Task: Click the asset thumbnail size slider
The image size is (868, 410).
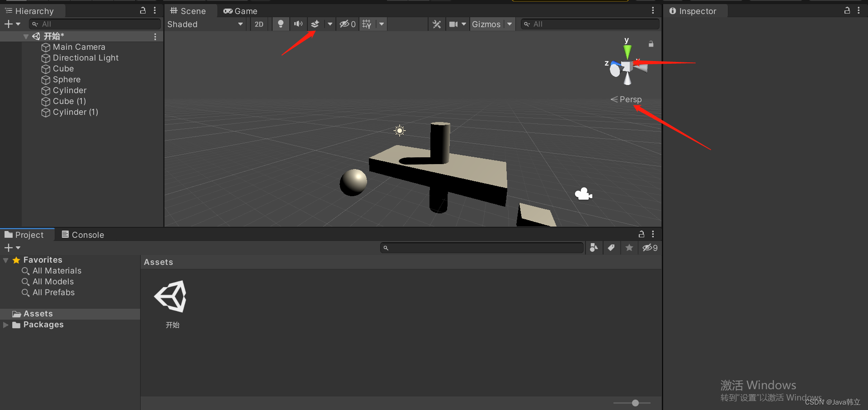Action: pyautogui.click(x=634, y=402)
